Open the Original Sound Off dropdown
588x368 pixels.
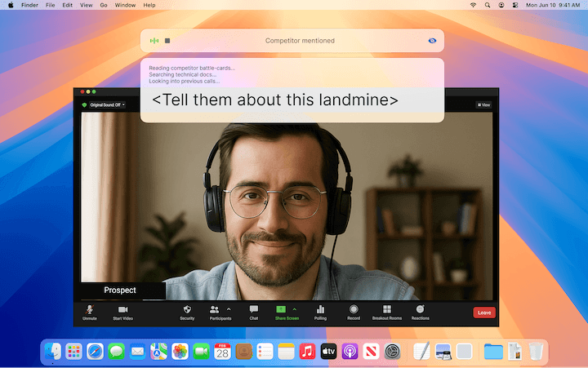(107, 105)
